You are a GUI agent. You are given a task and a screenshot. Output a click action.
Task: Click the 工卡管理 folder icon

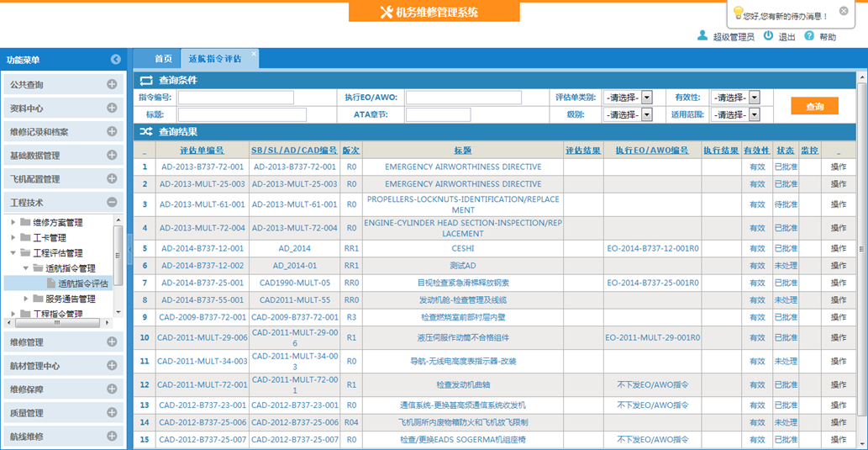25,238
